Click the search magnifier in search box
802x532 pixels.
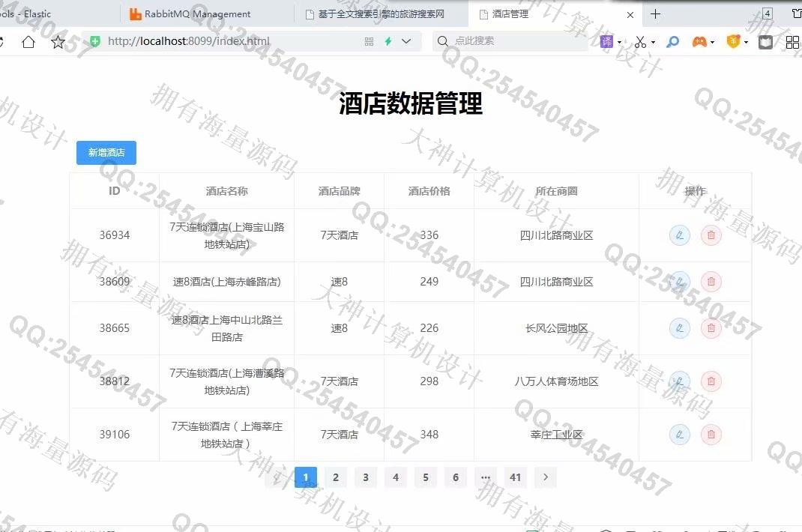pyautogui.click(x=443, y=41)
